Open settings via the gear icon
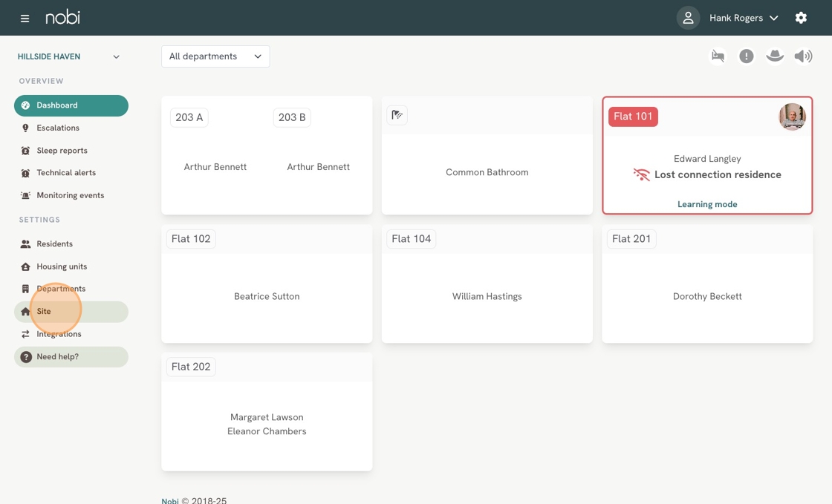The height and width of the screenshot is (504, 832). coord(801,18)
